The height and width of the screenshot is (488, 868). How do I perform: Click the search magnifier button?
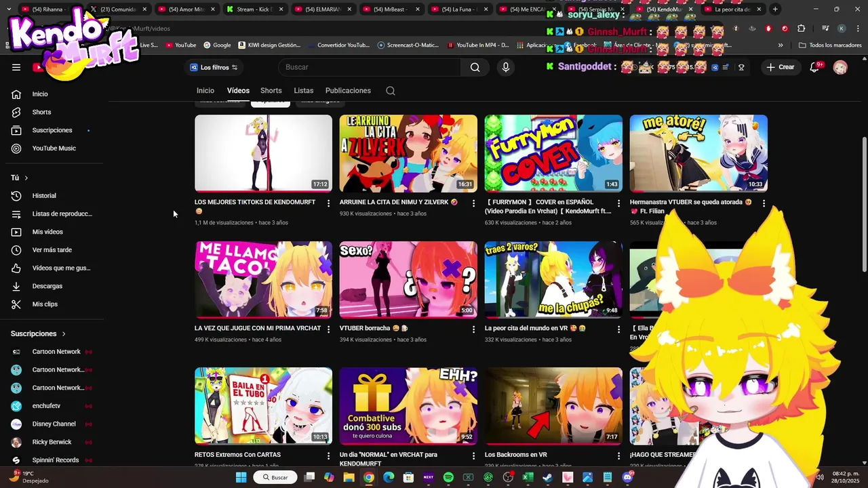point(475,67)
